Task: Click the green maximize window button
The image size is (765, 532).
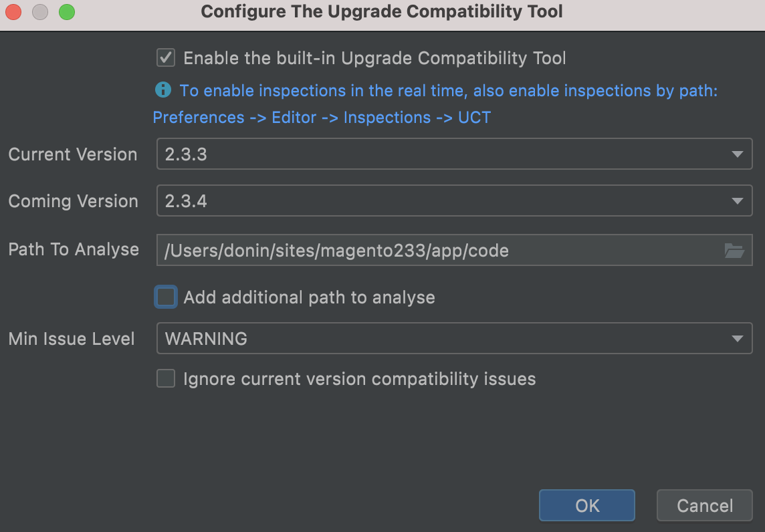Action: coord(66,12)
